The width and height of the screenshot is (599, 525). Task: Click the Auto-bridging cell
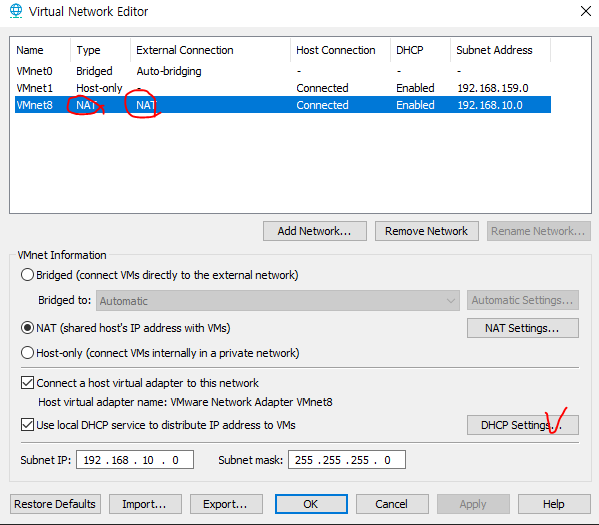[x=169, y=71]
